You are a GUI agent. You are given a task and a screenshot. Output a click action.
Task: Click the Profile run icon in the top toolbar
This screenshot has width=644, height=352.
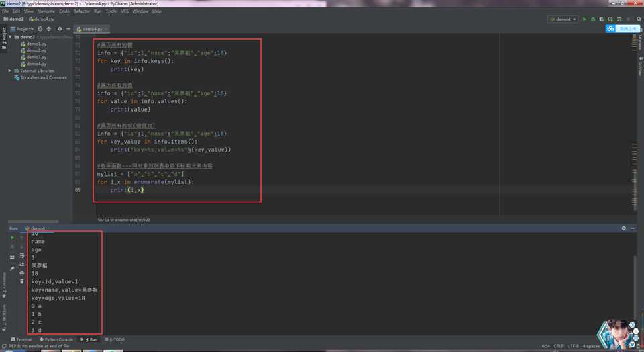pos(610,19)
